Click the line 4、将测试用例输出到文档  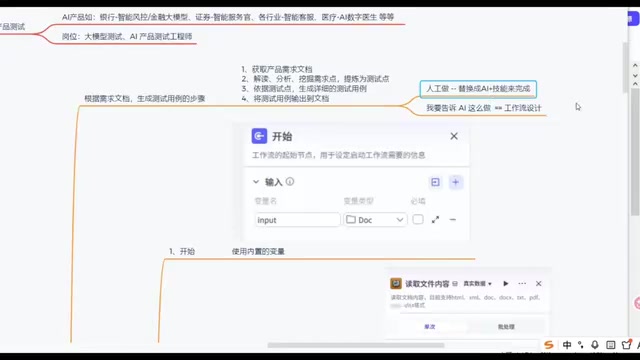tap(285, 98)
